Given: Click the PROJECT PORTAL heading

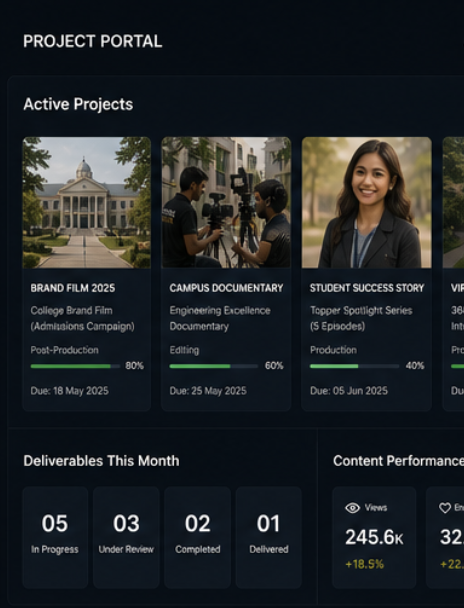Looking at the screenshot, I should 93,41.
